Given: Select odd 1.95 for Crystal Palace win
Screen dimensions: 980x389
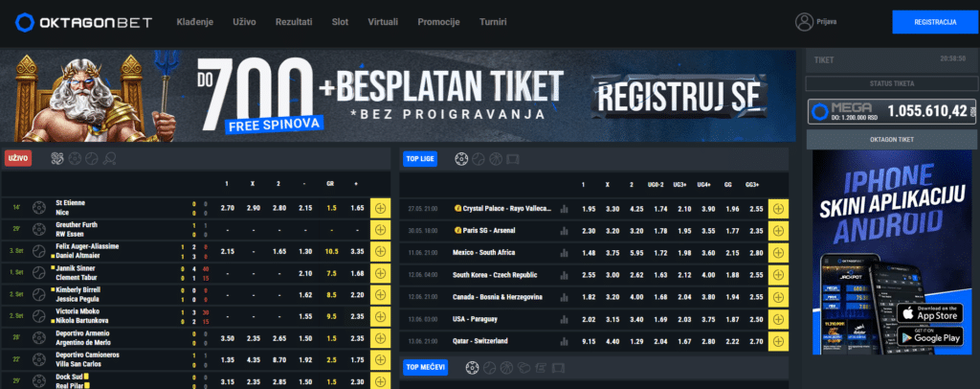Looking at the screenshot, I should [x=589, y=209].
